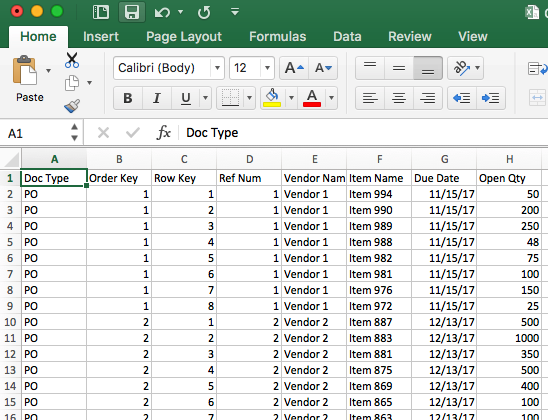
Task: Click the Copy icon
Action: click(x=72, y=83)
